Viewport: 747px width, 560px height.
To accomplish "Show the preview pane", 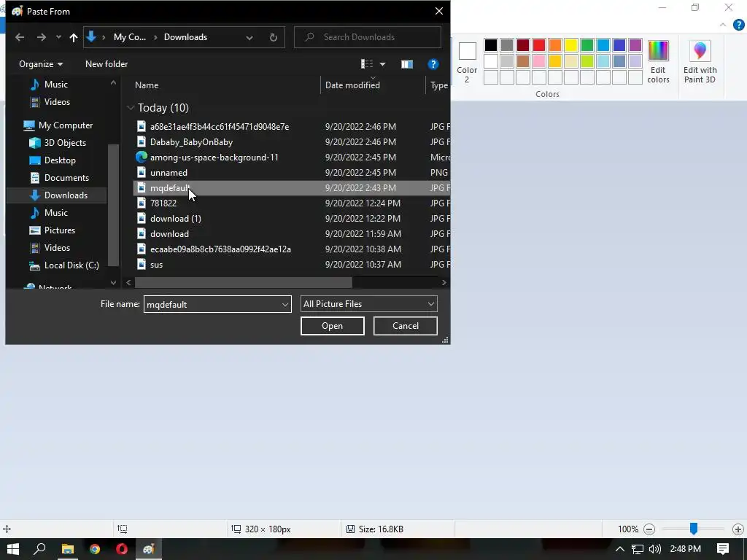I will [x=407, y=64].
